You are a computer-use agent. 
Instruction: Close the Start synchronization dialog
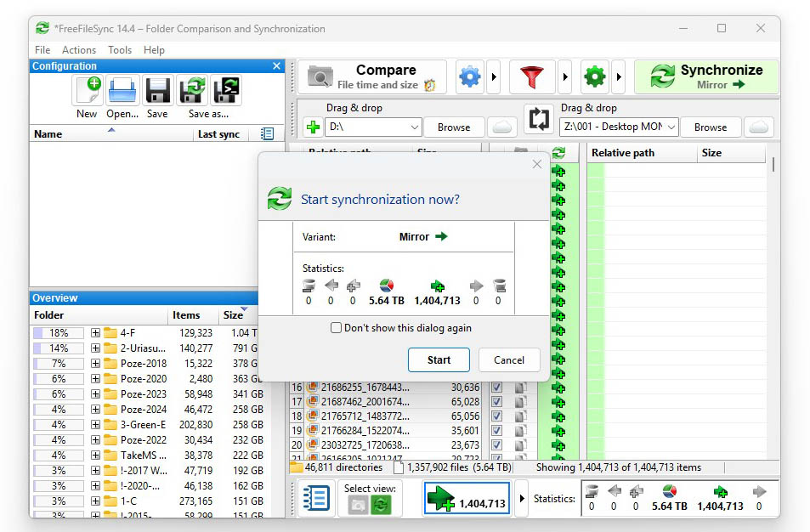click(x=536, y=164)
